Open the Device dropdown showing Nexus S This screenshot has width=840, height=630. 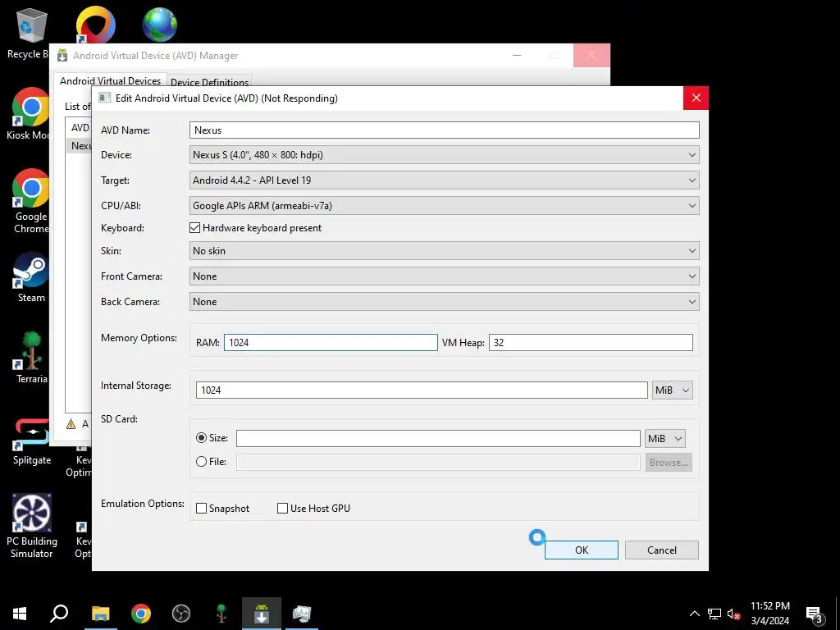pyautogui.click(x=444, y=155)
